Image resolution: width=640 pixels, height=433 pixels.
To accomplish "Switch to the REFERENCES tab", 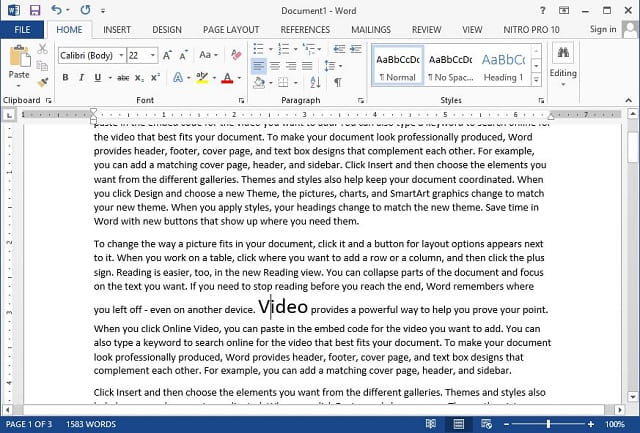I will point(305,30).
